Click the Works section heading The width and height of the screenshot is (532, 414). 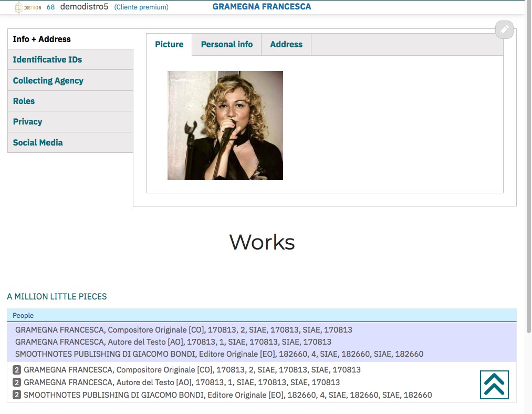[x=262, y=242]
